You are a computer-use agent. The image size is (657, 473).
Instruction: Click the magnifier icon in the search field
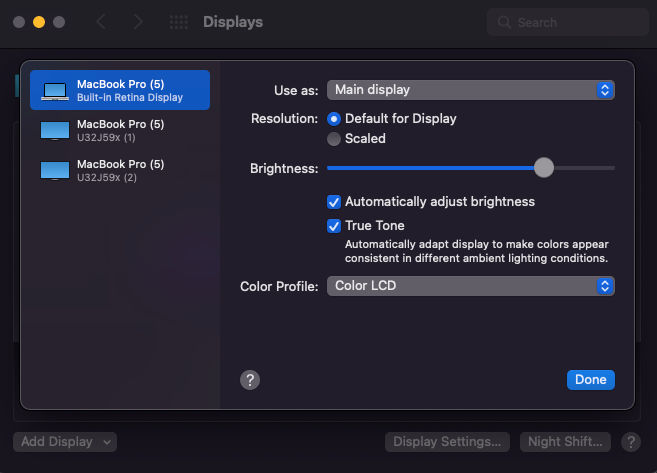point(504,22)
